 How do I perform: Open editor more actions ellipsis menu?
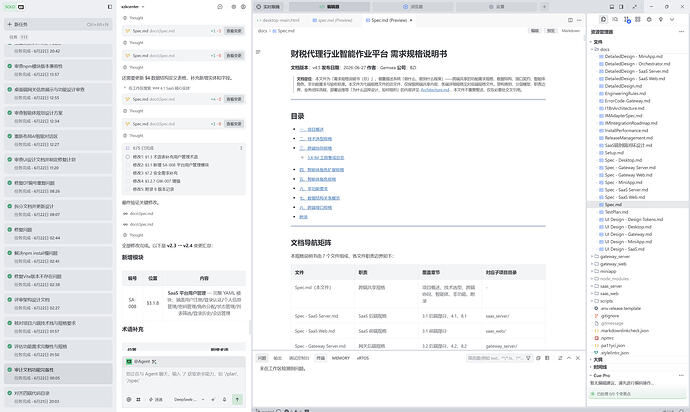click(x=579, y=20)
